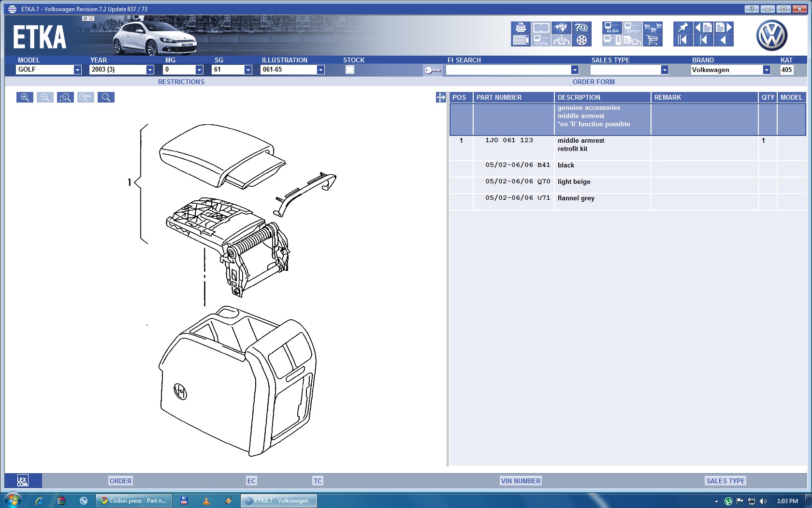Expand the MG dropdown

(x=199, y=70)
